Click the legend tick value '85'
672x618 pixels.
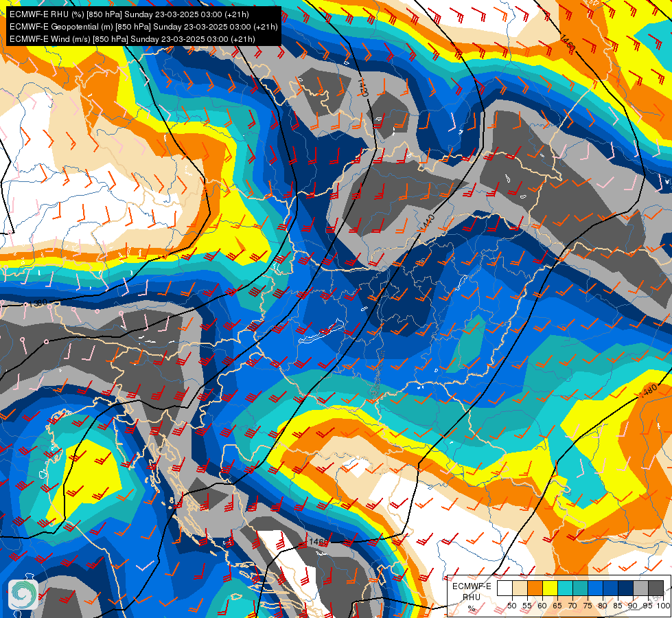coord(618,606)
